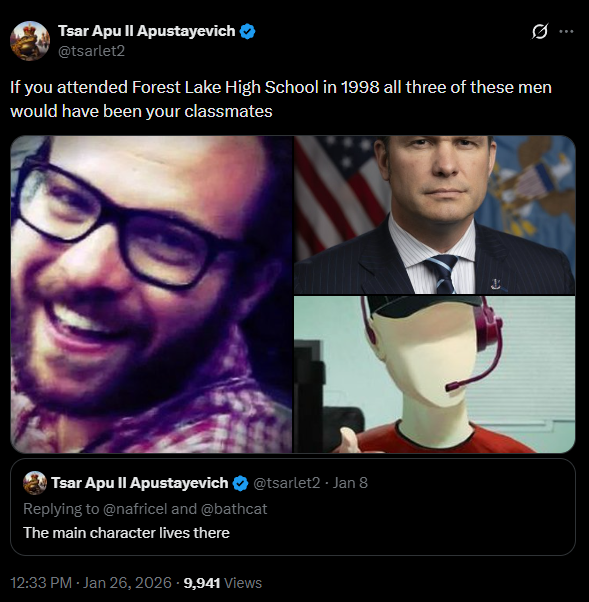The height and width of the screenshot is (602, 589).
Task: Click the 12:33 PM · Jan 26, 2026 timestamp
Action: point(91,583)
